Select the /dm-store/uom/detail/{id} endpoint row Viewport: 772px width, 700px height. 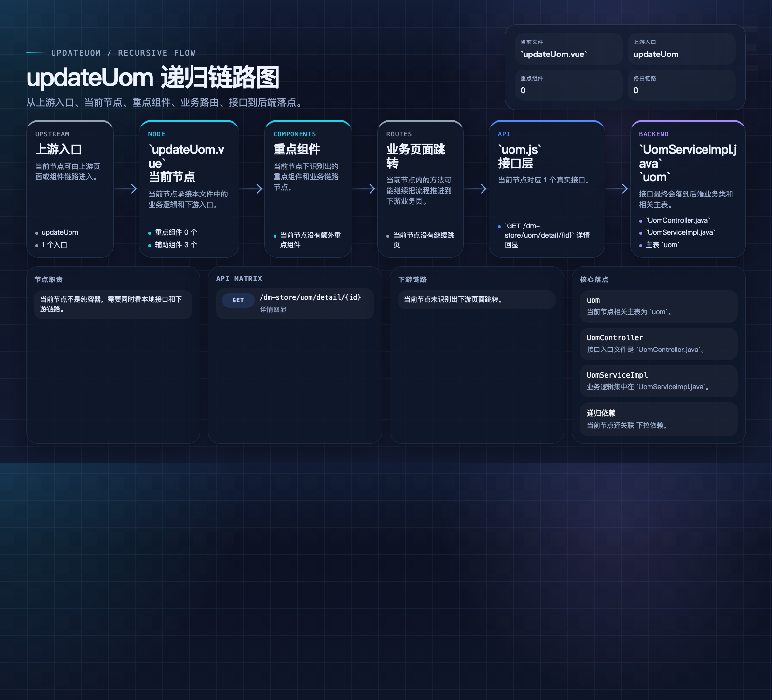(295, 304)
